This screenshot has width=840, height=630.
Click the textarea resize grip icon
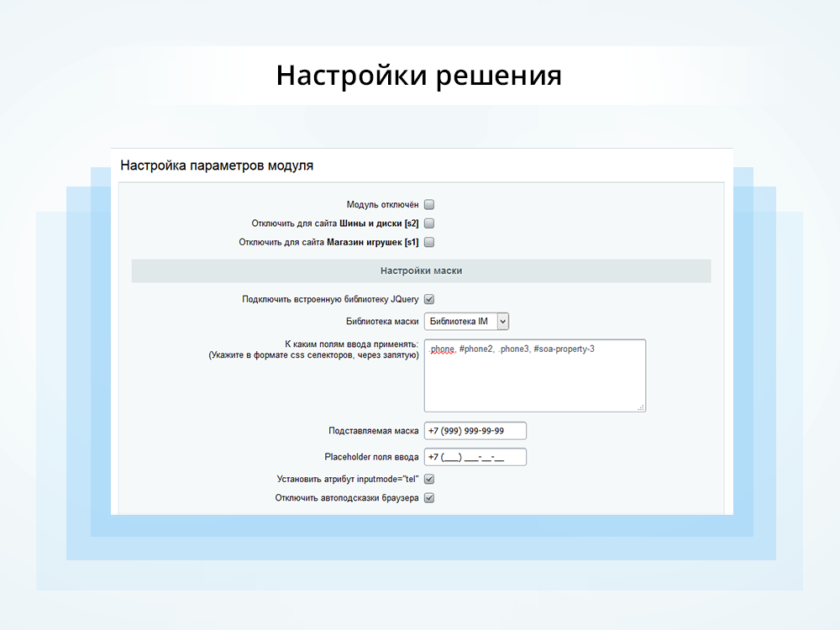pyautogui.click(x=640, y=408)
